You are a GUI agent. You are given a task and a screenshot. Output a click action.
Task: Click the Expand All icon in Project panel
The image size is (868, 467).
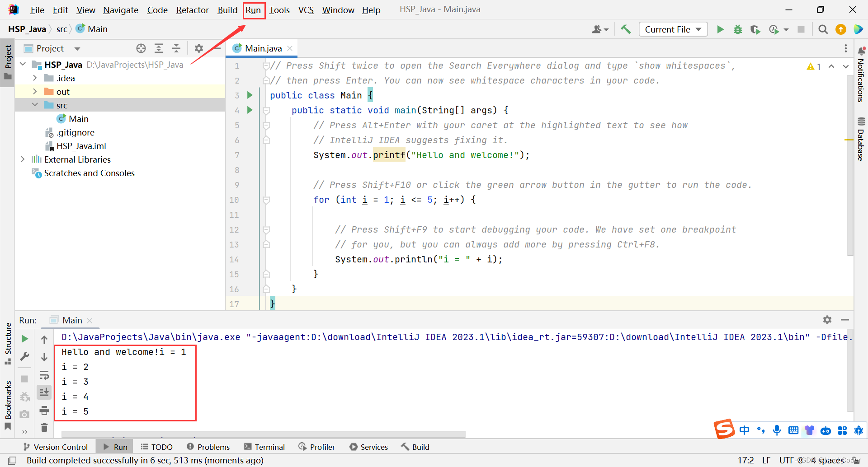click(x=159, y=48)
